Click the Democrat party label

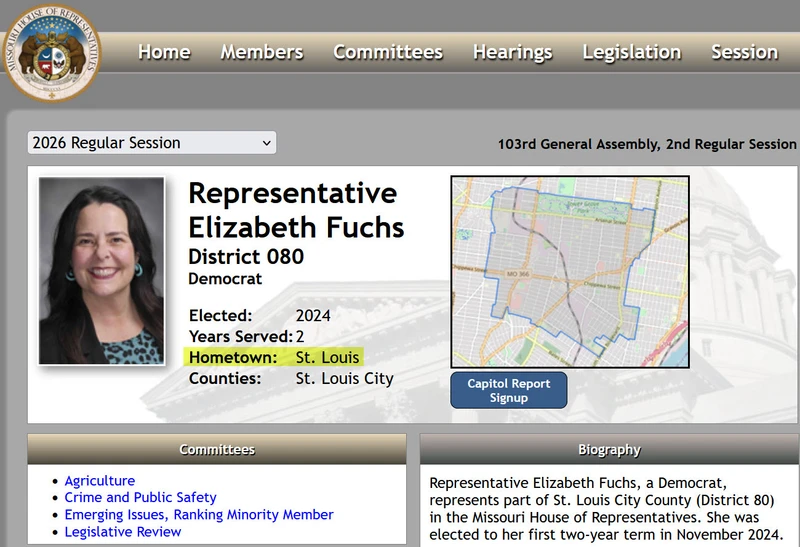[225, 279]
